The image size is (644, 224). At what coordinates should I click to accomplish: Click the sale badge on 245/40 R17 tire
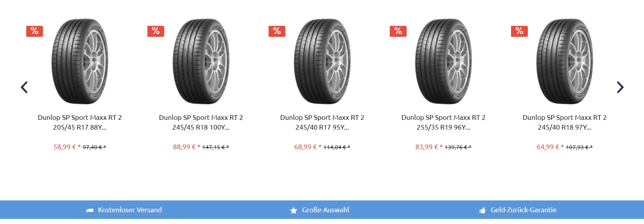click(x=277, y=31)
